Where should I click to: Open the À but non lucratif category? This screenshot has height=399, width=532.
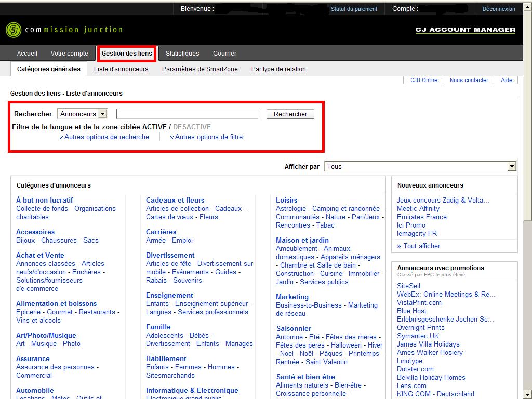(x=45, y=200)
